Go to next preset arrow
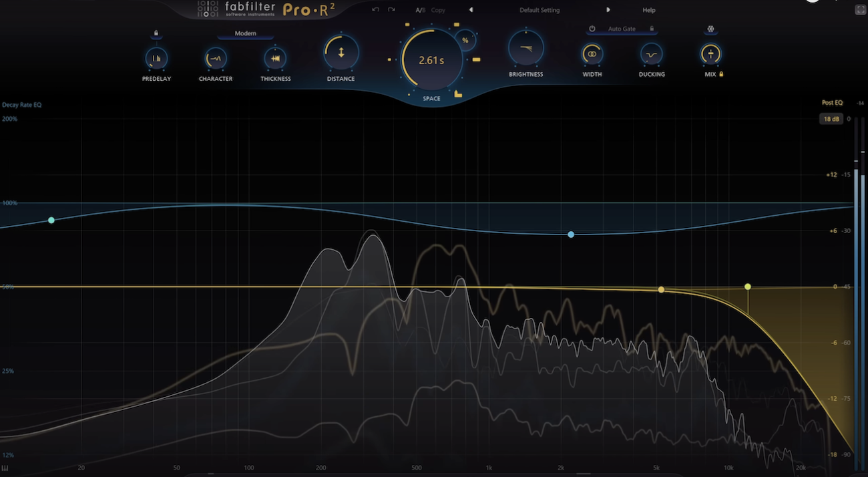Image resolution: width=868 pixels, height=477 pixels. point(608,10)
